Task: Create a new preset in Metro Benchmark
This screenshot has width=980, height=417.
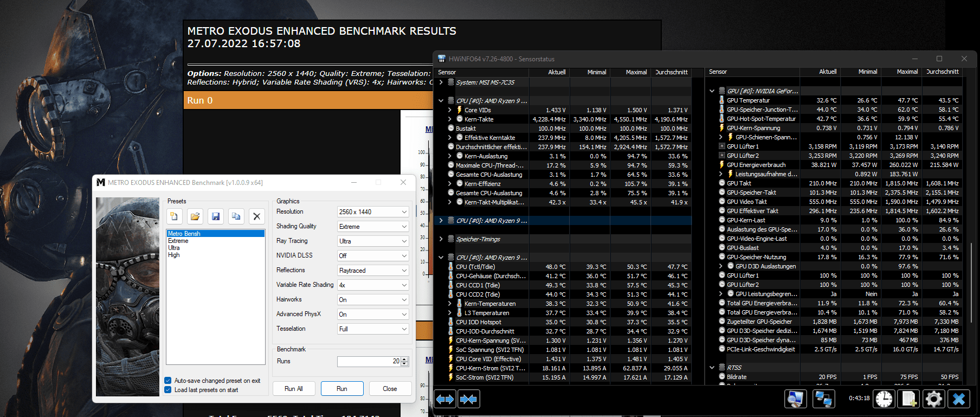Action: coord(175,216)
